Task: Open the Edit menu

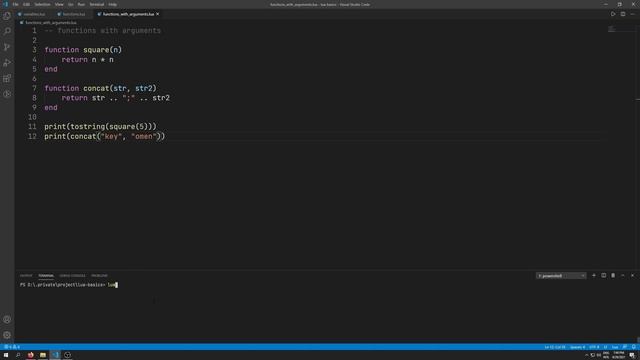Action: (x=27, y=4)
